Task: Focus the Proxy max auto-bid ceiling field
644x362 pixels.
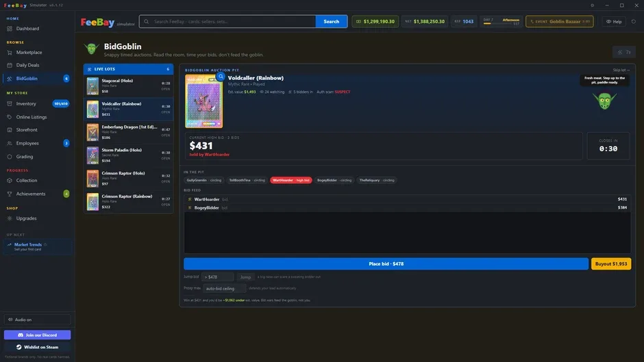Action: 225,289
